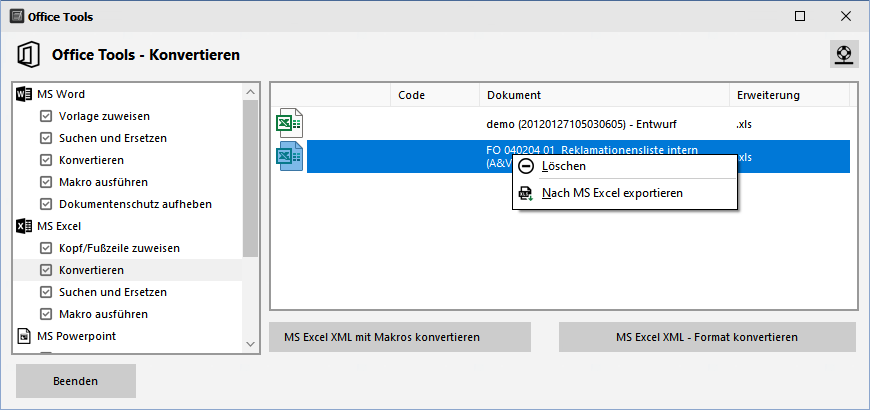Click MS Excel XML mit Makros konvertieren
The height and width of the screenshot is (410, 870).
(400, 337)
